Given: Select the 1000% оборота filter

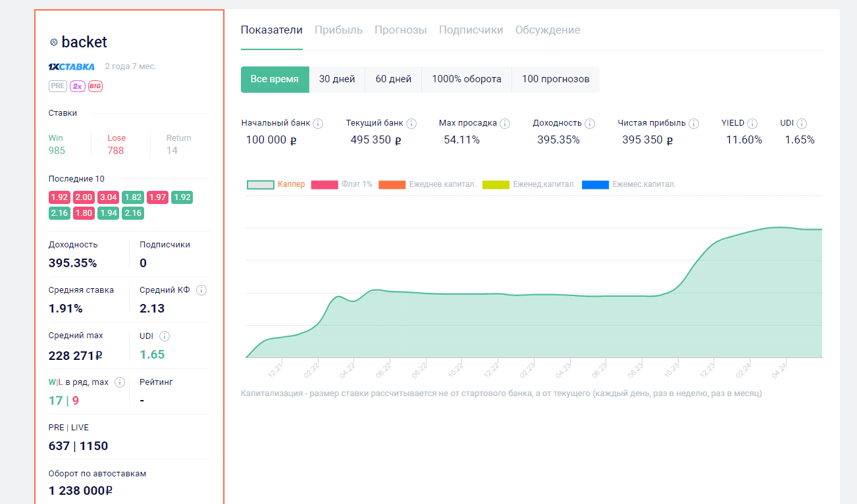Looking at the screenshot, I should click(x=466, y=79).
